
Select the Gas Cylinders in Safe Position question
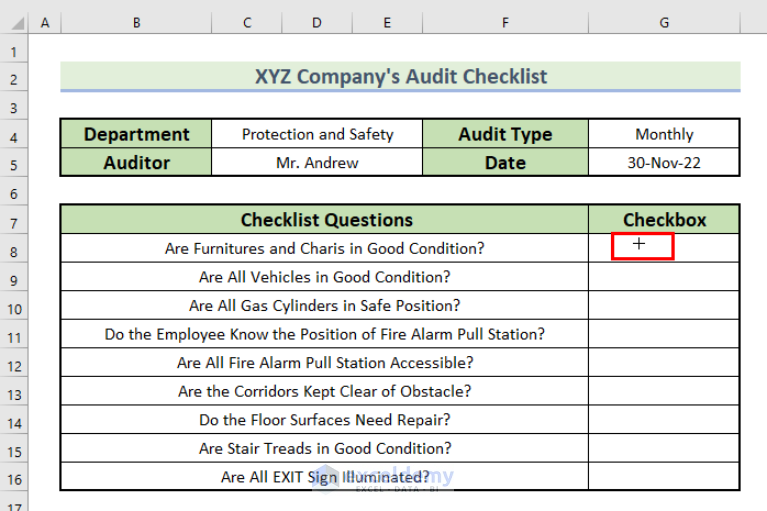[x=325, y=306]
